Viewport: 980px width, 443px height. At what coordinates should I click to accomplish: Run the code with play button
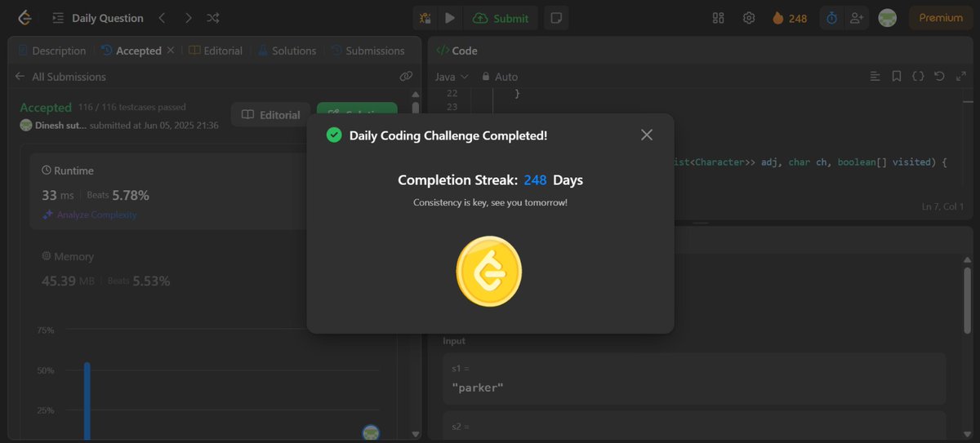(x=450, y=18)
